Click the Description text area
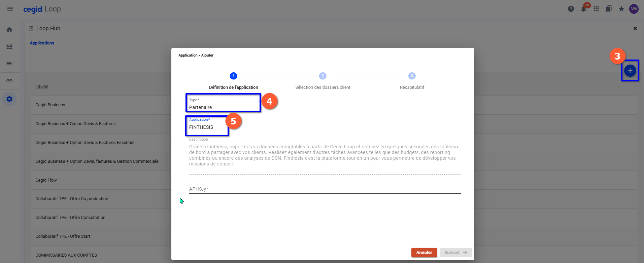Viewport: 644px width, 263px height. [325, 155]
